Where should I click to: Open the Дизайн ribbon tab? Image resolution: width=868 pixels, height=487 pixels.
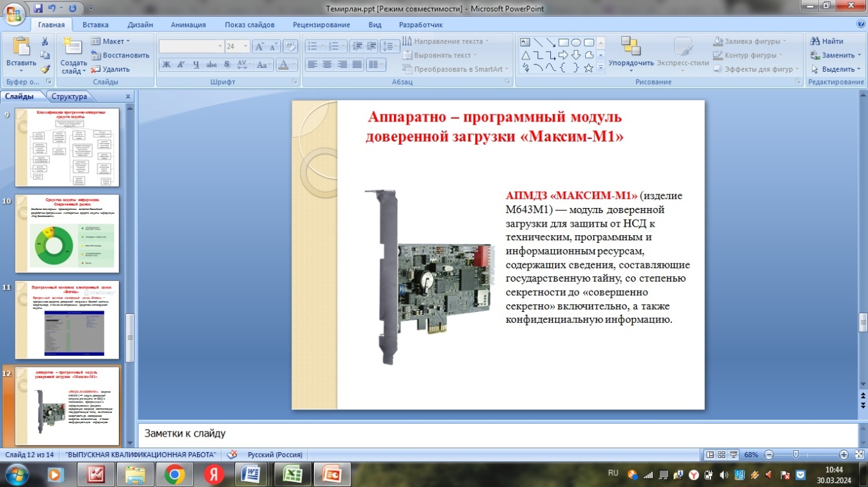[x=140, y=25]
